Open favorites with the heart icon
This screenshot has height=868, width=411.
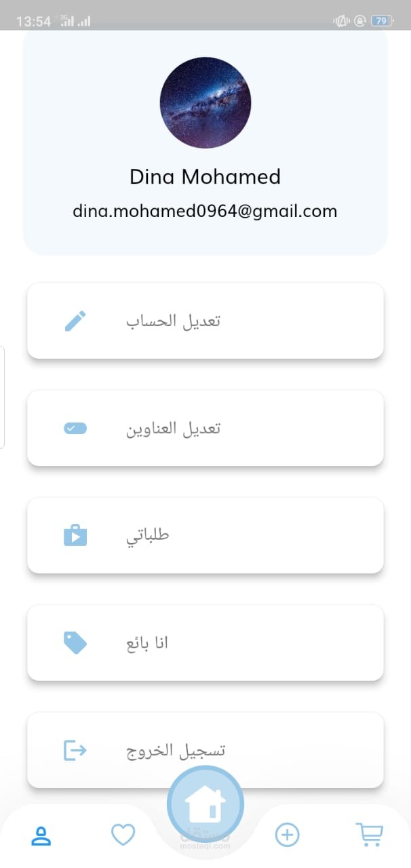click(x=123, y=835)
